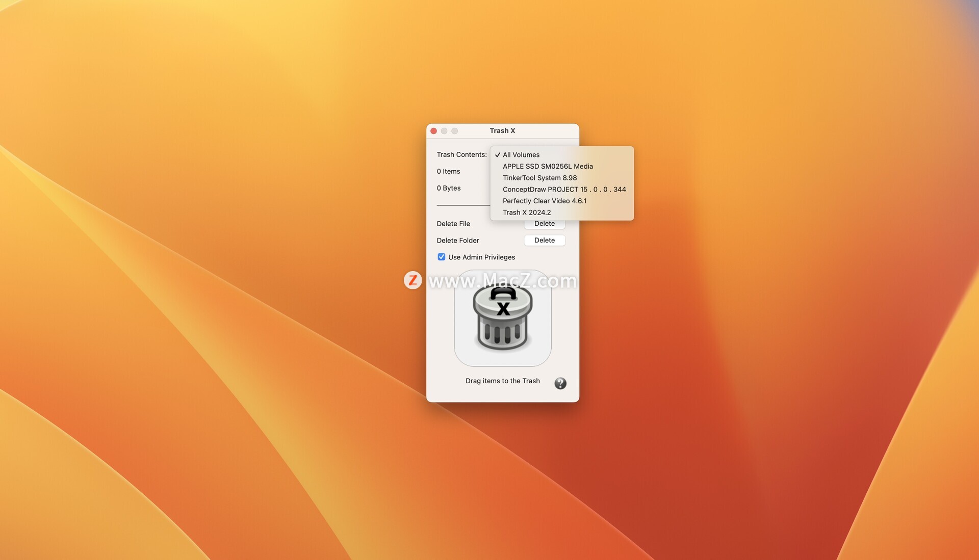This screenshot has height=560, width=979.
Task: Pick ConceptDraw PROJECT 15.0.0.344 volume
Action: tap(561, 189)
